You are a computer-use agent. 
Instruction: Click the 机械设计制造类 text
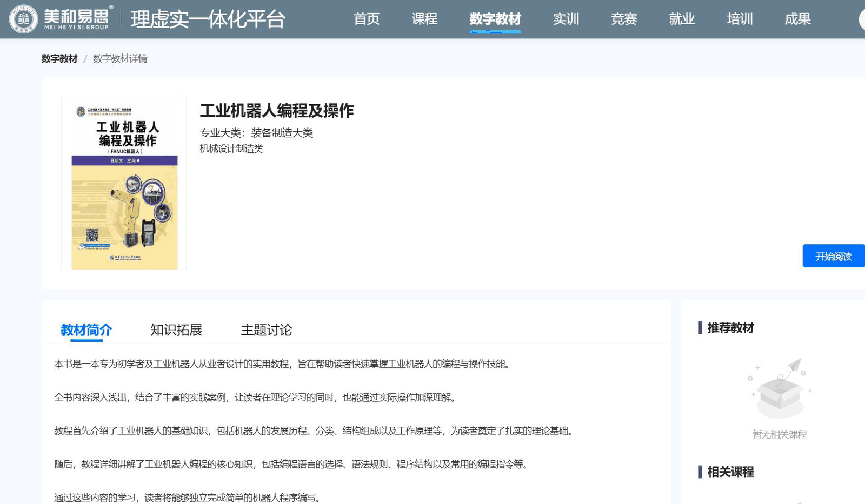pos(231,149)
